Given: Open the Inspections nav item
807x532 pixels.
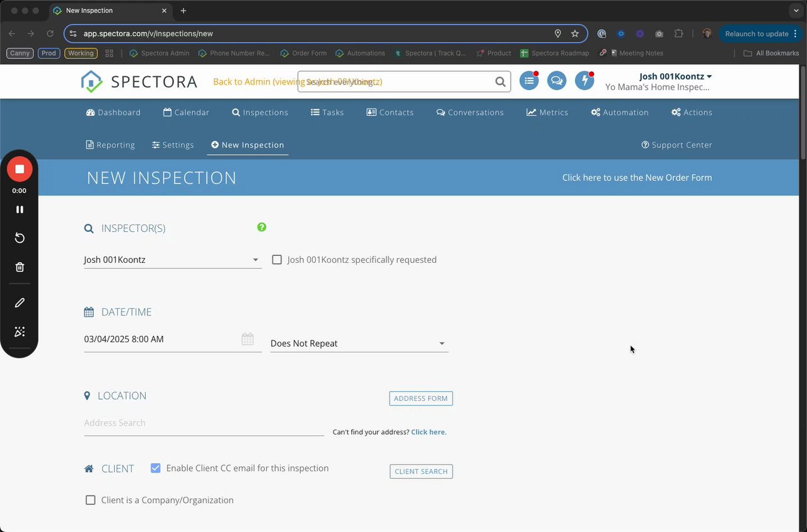Looking at the screenshot, I should (x=260, y=112).
